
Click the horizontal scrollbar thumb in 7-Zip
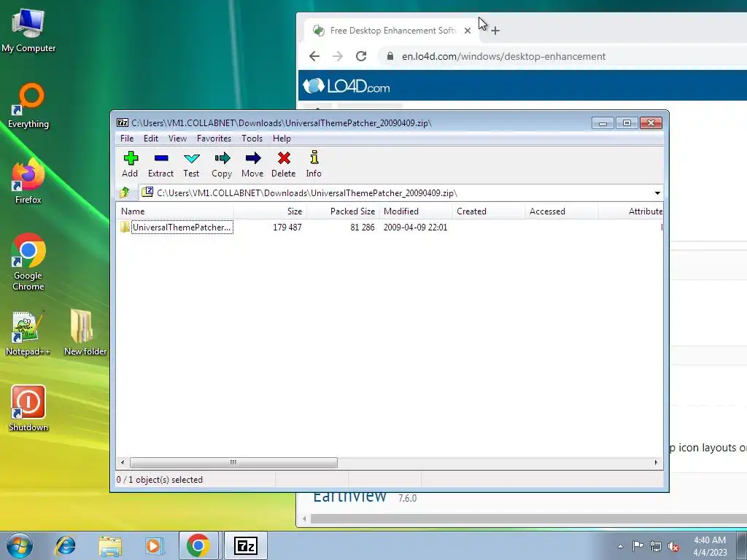coord(233,462)
